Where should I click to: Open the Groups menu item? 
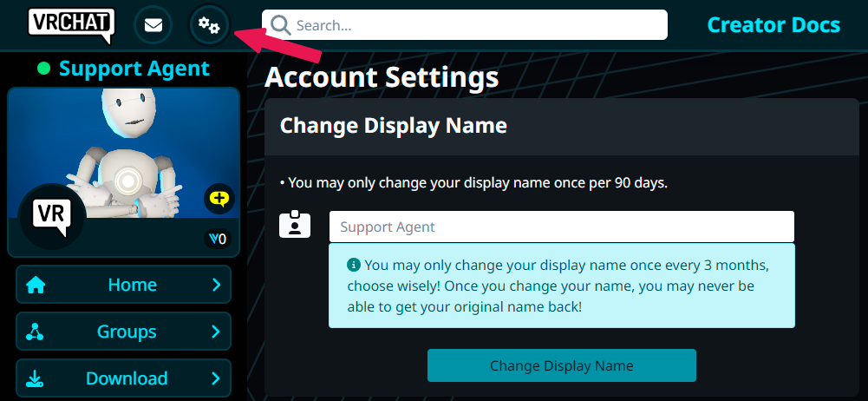click(123, 332)
